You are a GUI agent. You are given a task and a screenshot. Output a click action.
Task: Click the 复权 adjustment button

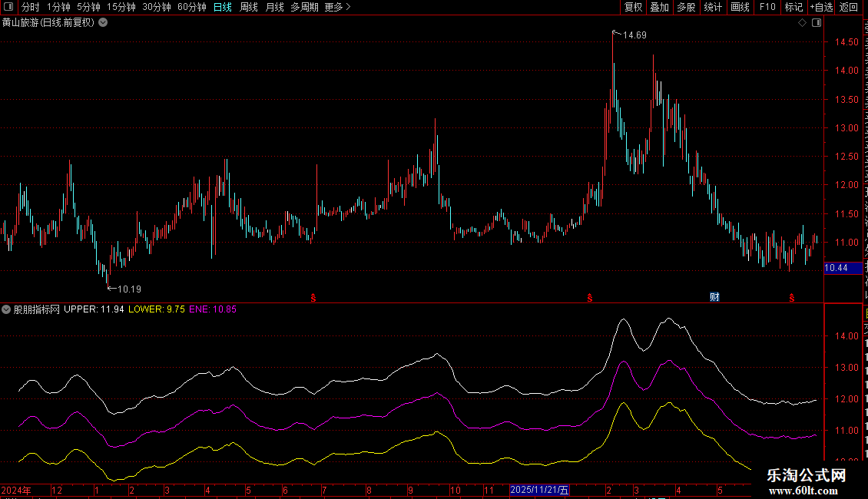pos(633,7)
